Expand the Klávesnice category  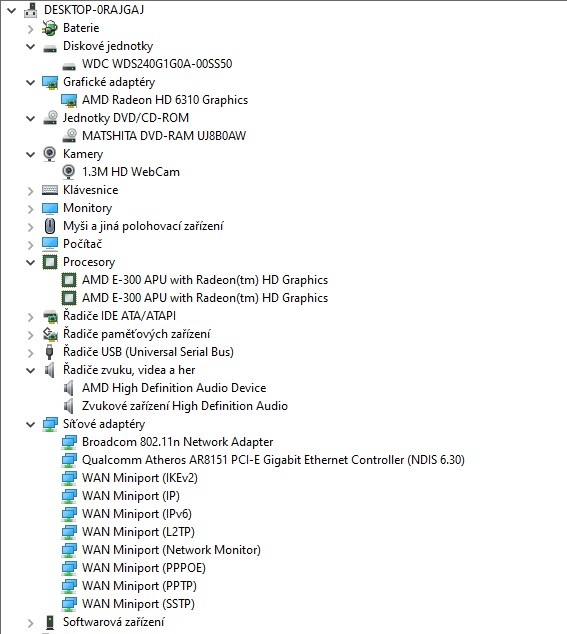tap(30, 190)
